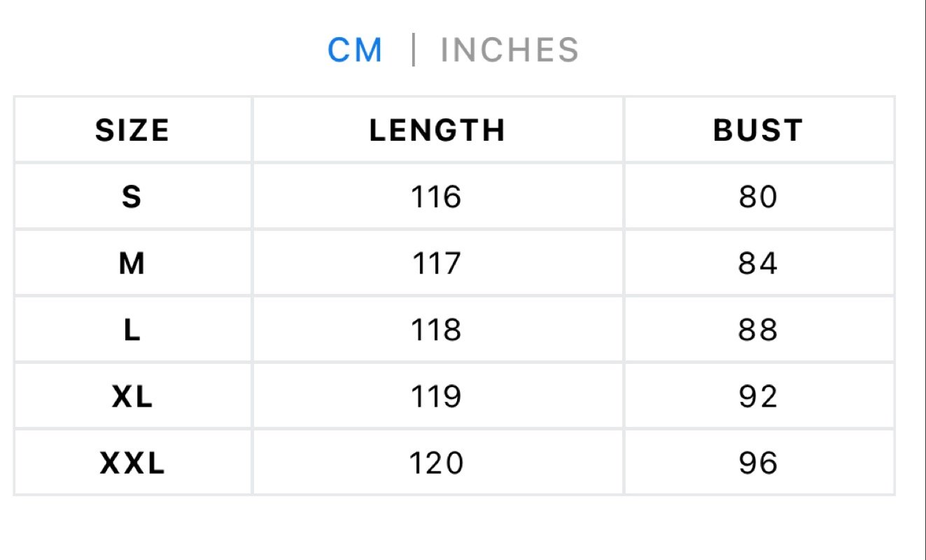The image size is (926, 560).
Task: Select the XL size row label
Action: (x=132, y=396)
